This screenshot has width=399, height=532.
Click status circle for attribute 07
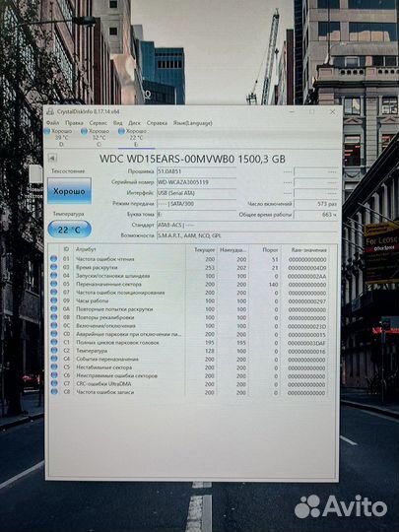tap(53, 292)
